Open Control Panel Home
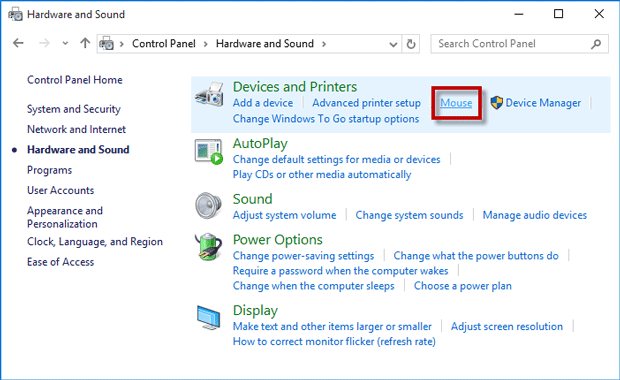This screenshot has height=380, width=620. point(75,80)
